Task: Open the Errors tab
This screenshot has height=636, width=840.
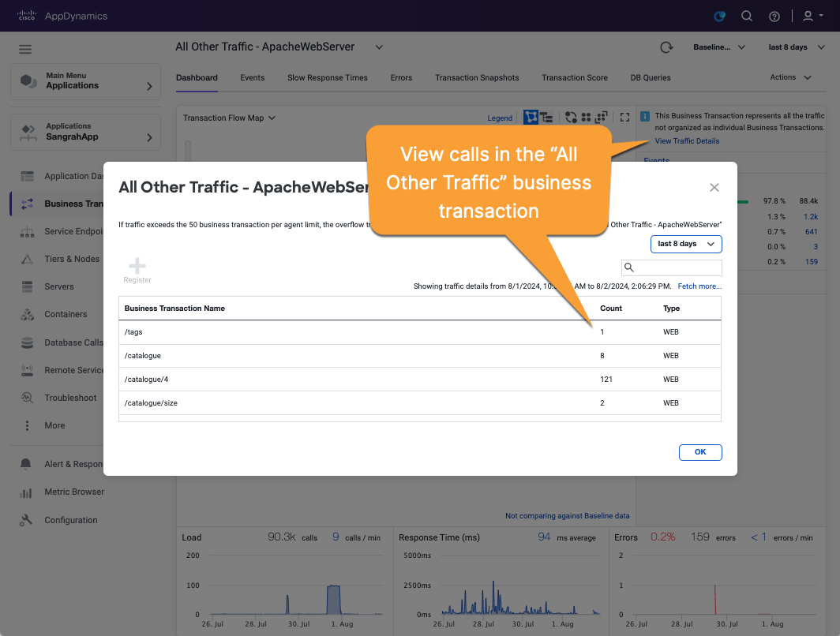Action: [x=401, y=77]
